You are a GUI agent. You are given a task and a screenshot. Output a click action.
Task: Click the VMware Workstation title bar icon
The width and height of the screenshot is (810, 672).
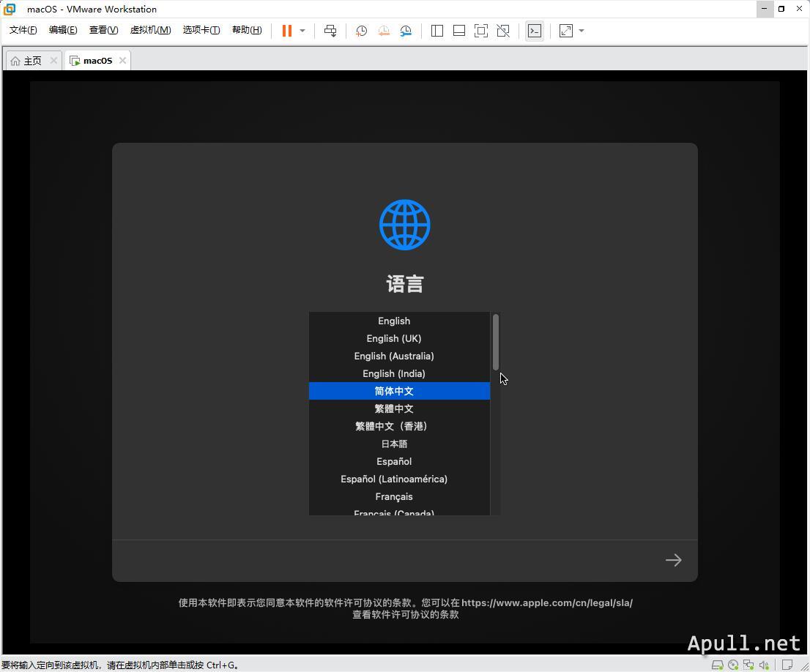(x=10, y=9)
